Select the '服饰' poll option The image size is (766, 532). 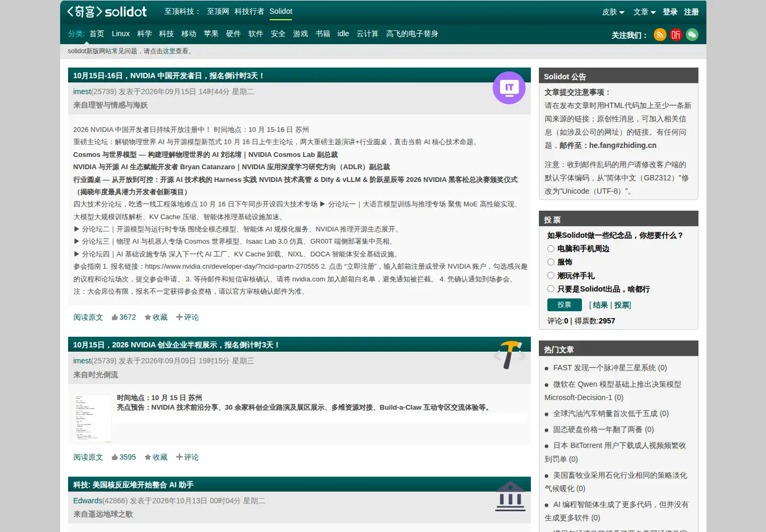tap(551, 262)
